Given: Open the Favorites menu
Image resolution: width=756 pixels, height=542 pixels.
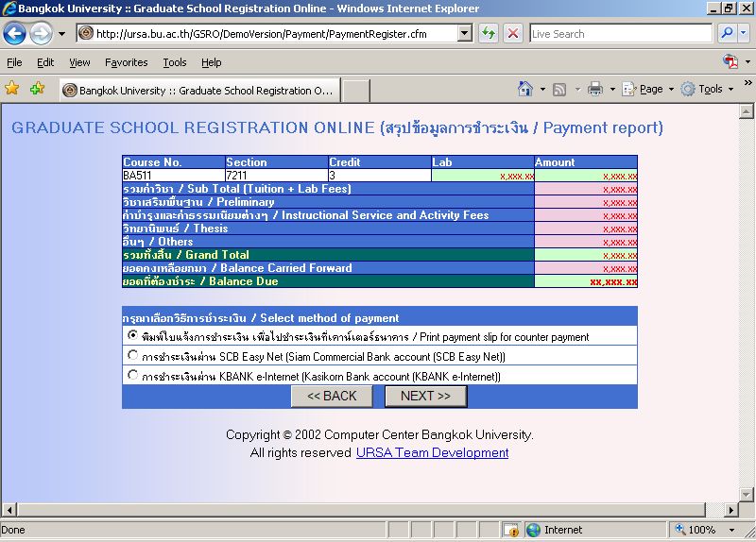Looking at the screenshot, I should 127,62.
